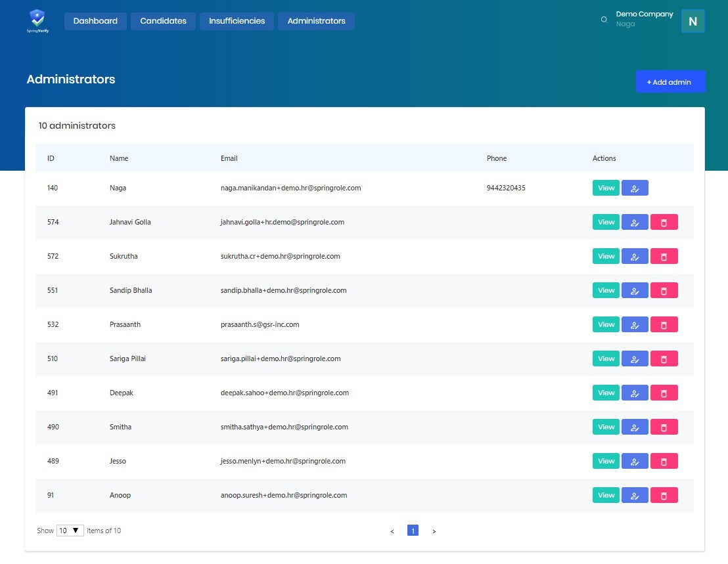728x564 pixels.
Task: Remove Sariga Pillai using trash icon
Action: point(664,359)
